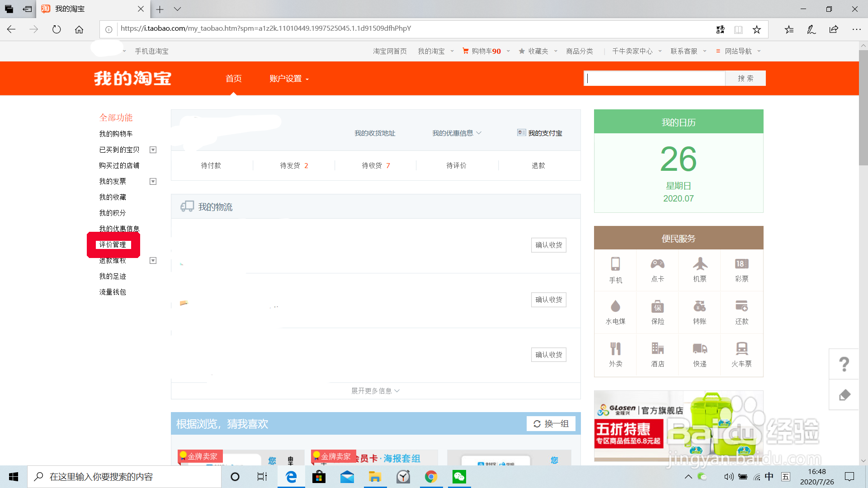Expand the 我的优惠信息 dropdown in header
Viewport: 868px width, 488px height.
[457, 133]
